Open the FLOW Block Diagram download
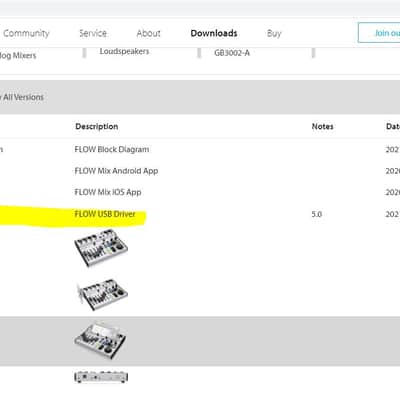400x400 pixels. [112, 149]
